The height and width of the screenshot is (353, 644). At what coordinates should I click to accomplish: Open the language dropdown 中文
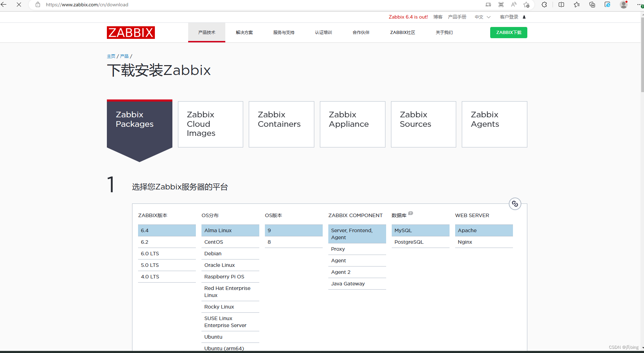[482, 17]
